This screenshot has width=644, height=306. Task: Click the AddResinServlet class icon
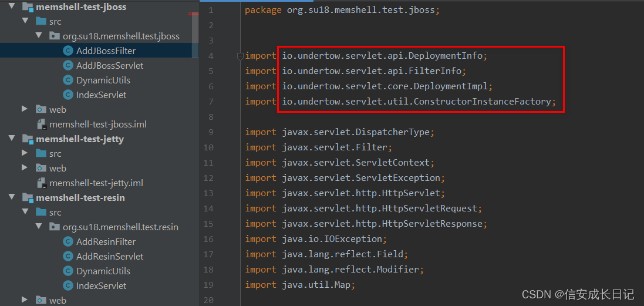[x=68, y=256]
